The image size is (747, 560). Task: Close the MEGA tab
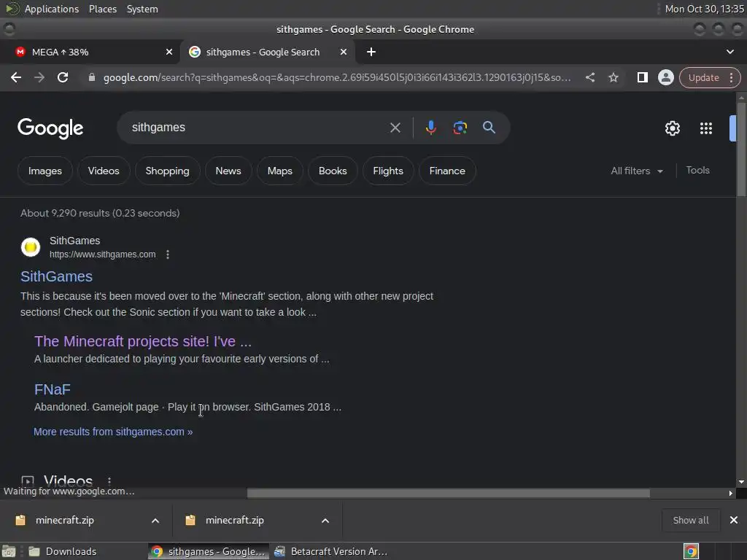click(169, 52)
